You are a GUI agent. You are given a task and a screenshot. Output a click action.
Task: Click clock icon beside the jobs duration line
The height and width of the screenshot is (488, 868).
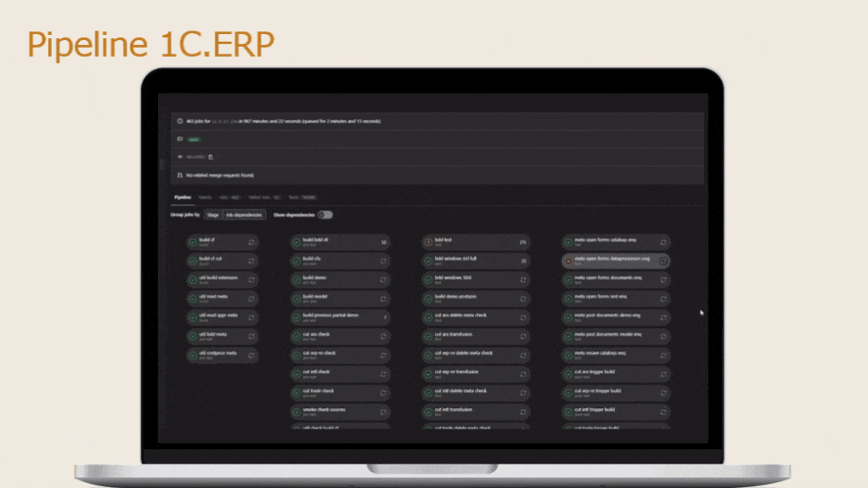point(180,121)
